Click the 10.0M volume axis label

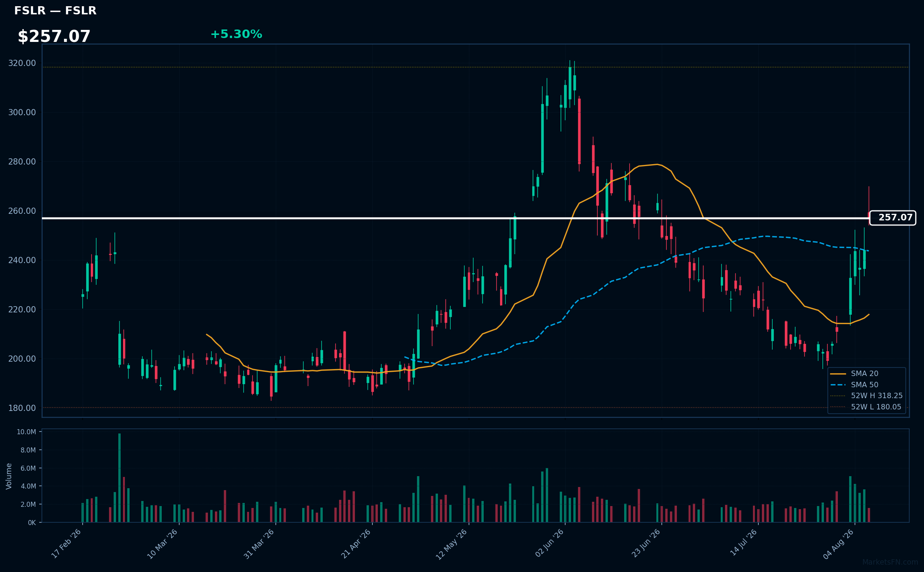[26, 432]
